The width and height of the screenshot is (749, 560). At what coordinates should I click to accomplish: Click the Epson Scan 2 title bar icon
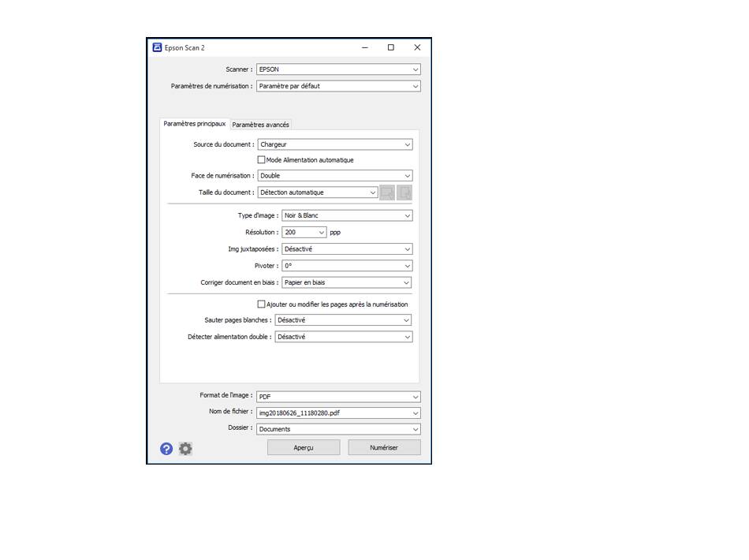click(x=157, y=47)
